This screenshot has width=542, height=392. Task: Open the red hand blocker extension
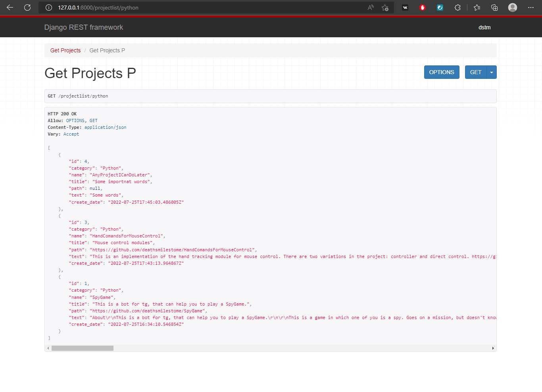tap(423, 8)
